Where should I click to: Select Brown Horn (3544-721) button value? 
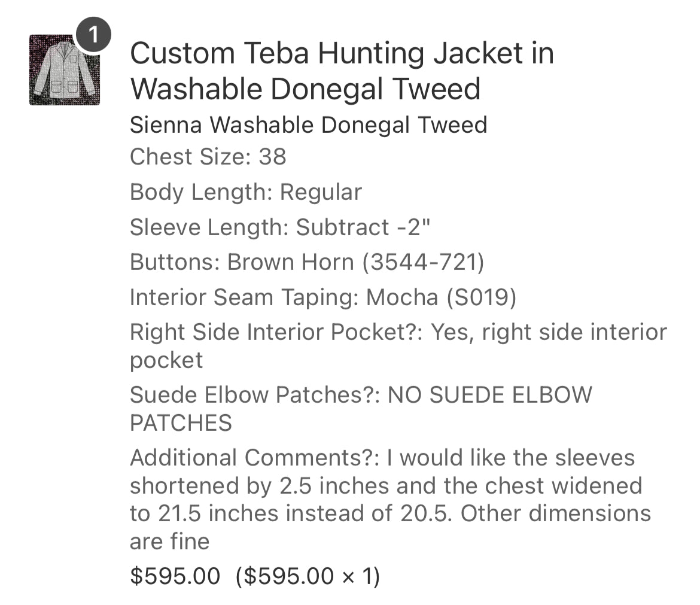(356, 262)
